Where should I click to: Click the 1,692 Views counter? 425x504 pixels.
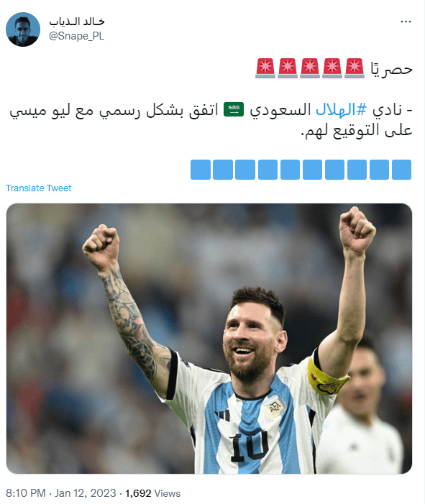click(x=152, y=493)
